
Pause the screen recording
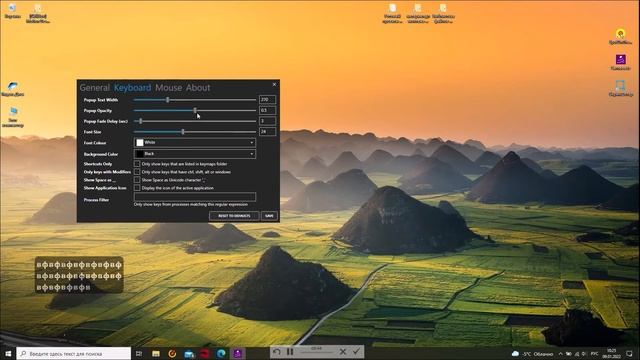pyautogui.click(x=290, y=351)
